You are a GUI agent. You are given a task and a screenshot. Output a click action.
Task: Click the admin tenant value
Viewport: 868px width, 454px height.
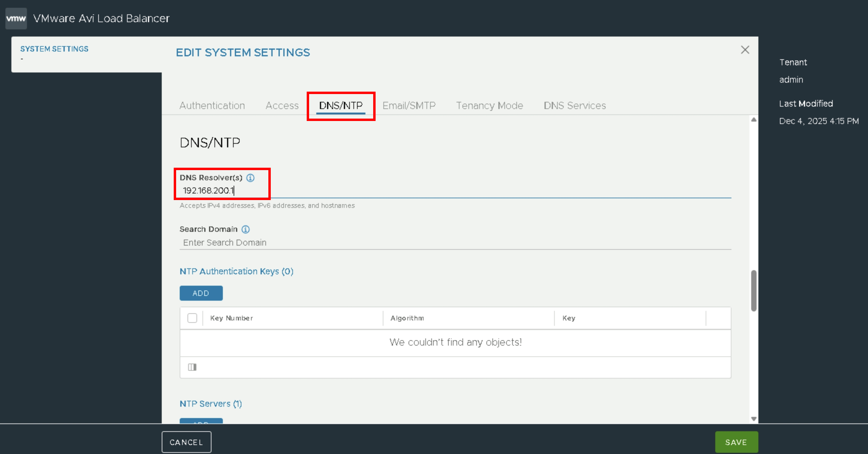click(791, 79)
